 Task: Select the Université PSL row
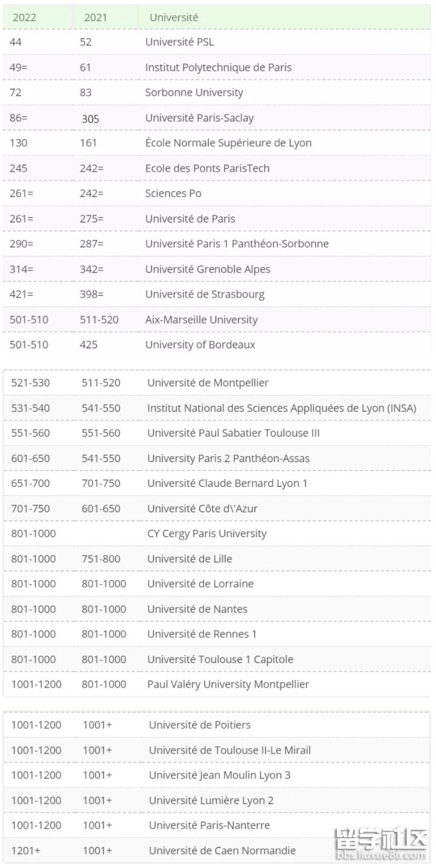click(x=180, y=42)
